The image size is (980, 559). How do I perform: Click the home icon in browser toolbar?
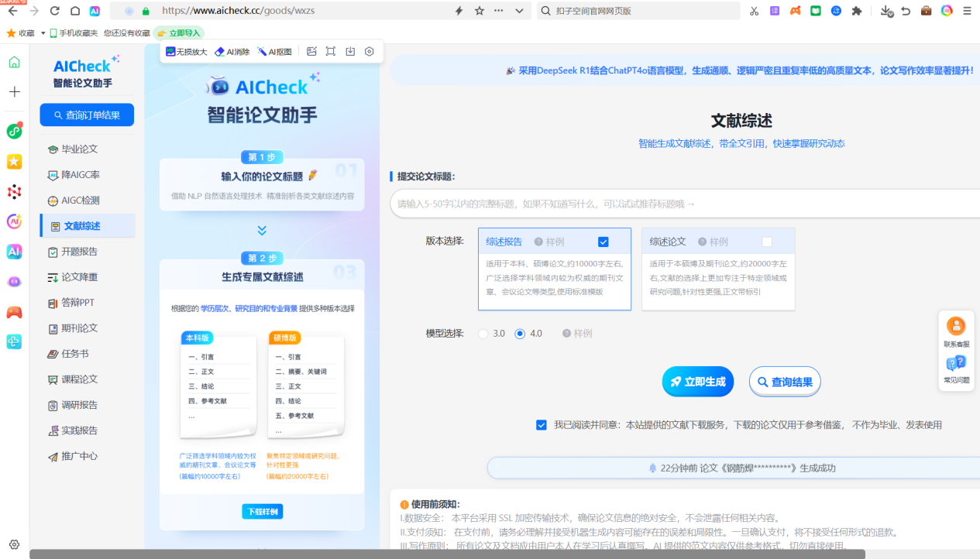(74, 11)
